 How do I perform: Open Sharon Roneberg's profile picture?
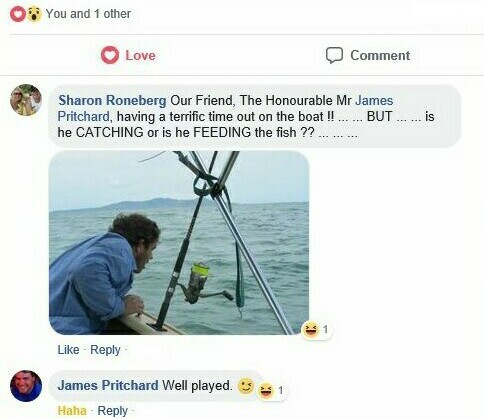click(x=26, y=100)
